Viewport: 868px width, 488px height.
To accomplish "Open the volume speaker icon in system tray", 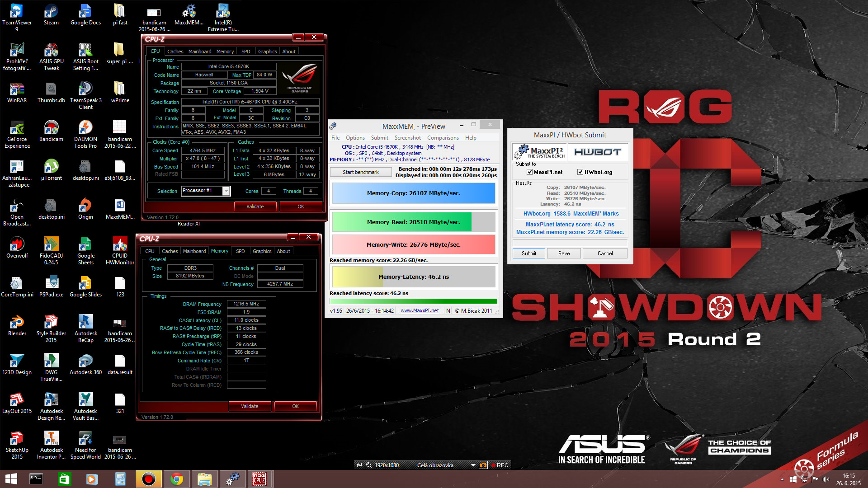I will point(826,479).
